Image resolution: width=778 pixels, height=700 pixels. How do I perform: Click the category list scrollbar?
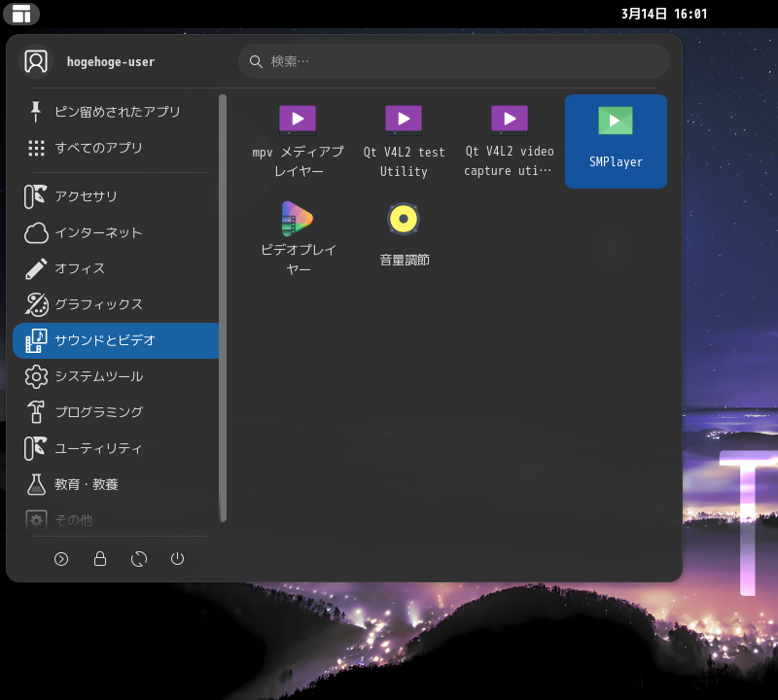point(224,308)
